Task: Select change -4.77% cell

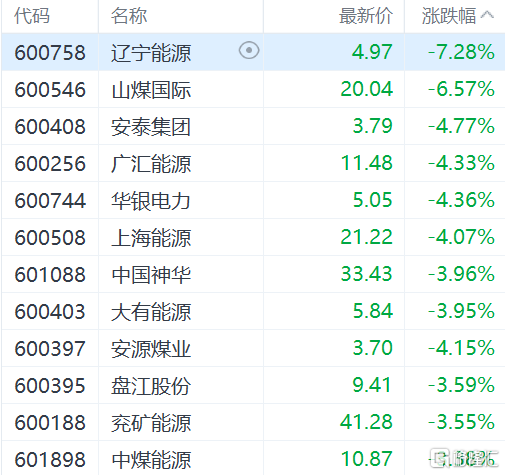Action: (461, 126)
